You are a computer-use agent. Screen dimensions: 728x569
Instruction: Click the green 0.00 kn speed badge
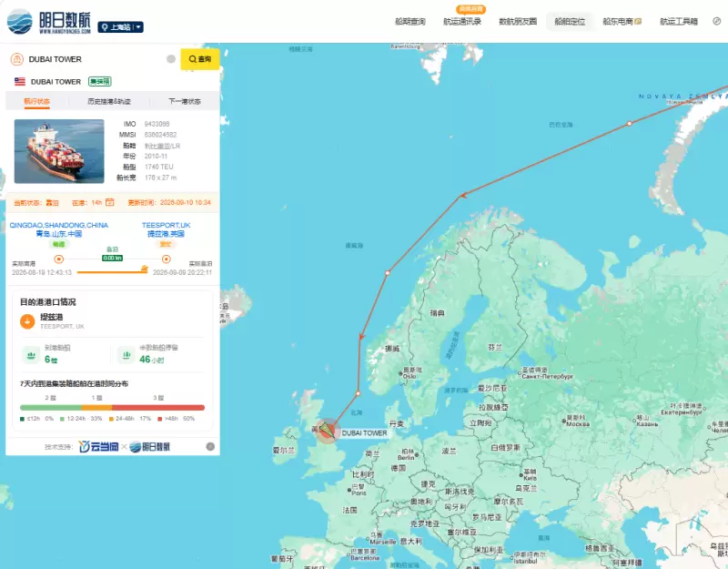pos(112,258)
